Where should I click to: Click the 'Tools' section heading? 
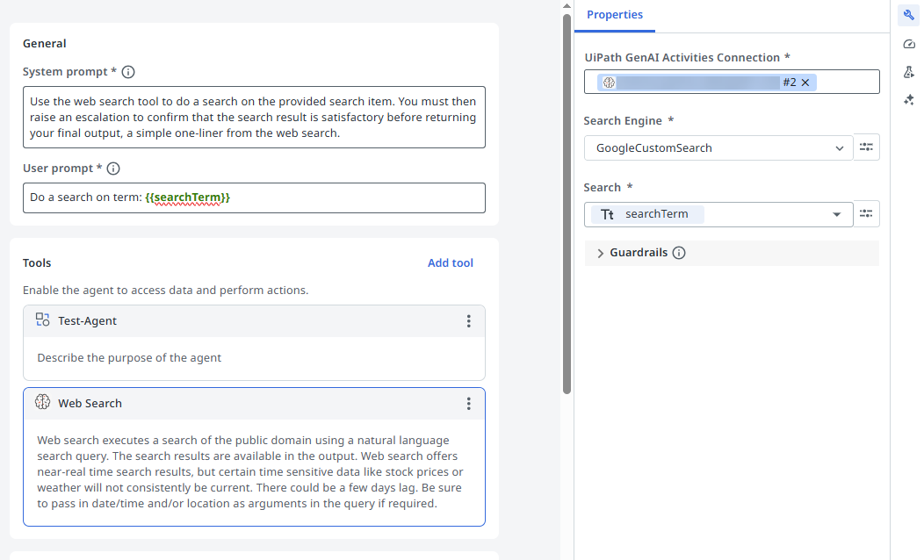[x=37, y=263]
